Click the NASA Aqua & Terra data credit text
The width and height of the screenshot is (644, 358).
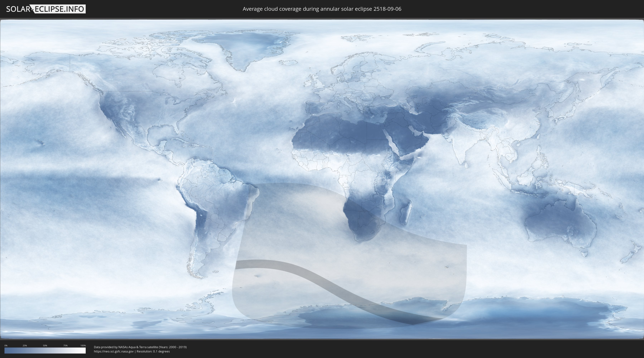pyautogui.click(x=140, y=347)
